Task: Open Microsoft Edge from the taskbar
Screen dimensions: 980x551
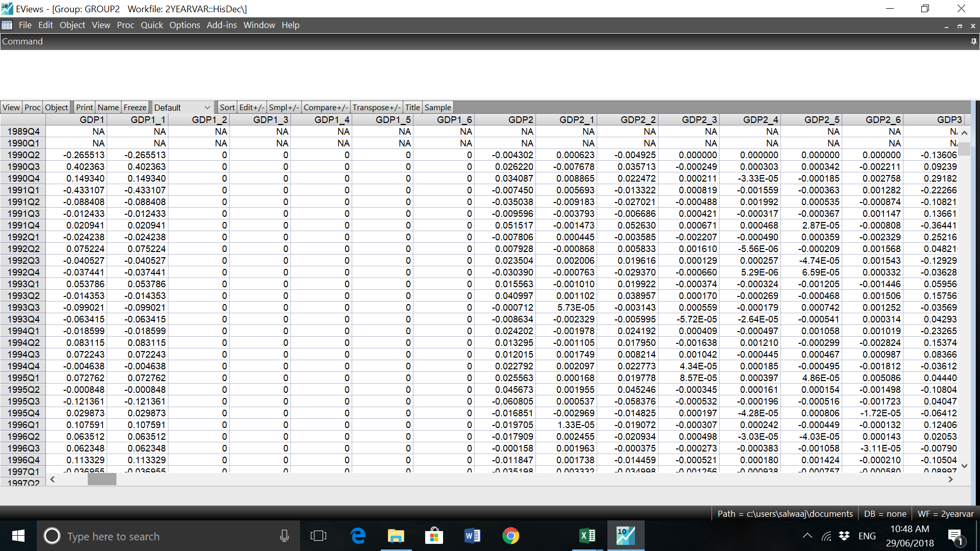Action: pos(358,536)
